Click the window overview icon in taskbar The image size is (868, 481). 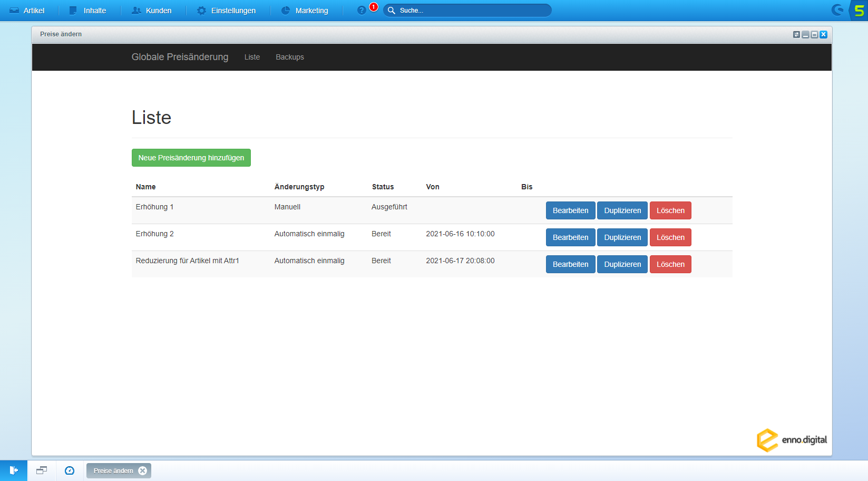(42, 470)
